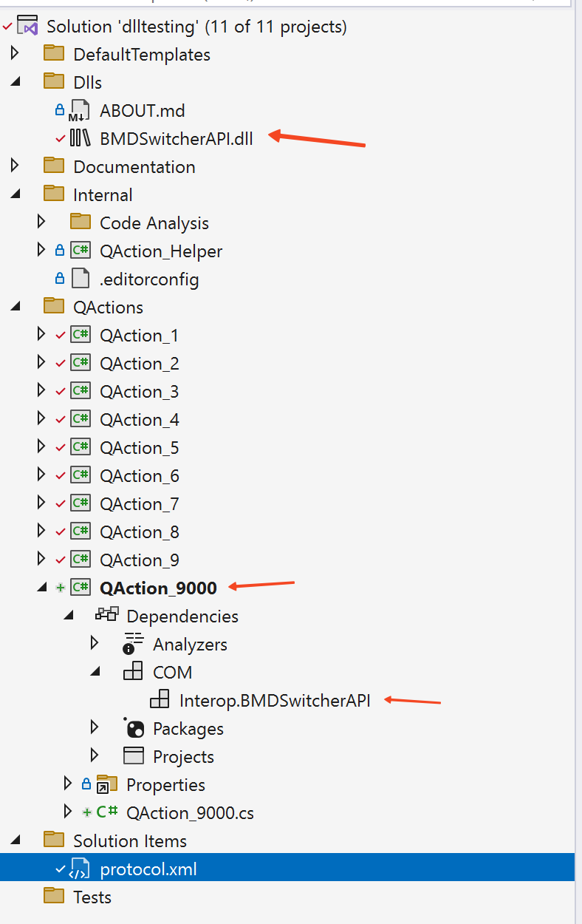Screen dimensions: 582x924
Task: Select the QAction_Helper project
Action: [160, 251]
